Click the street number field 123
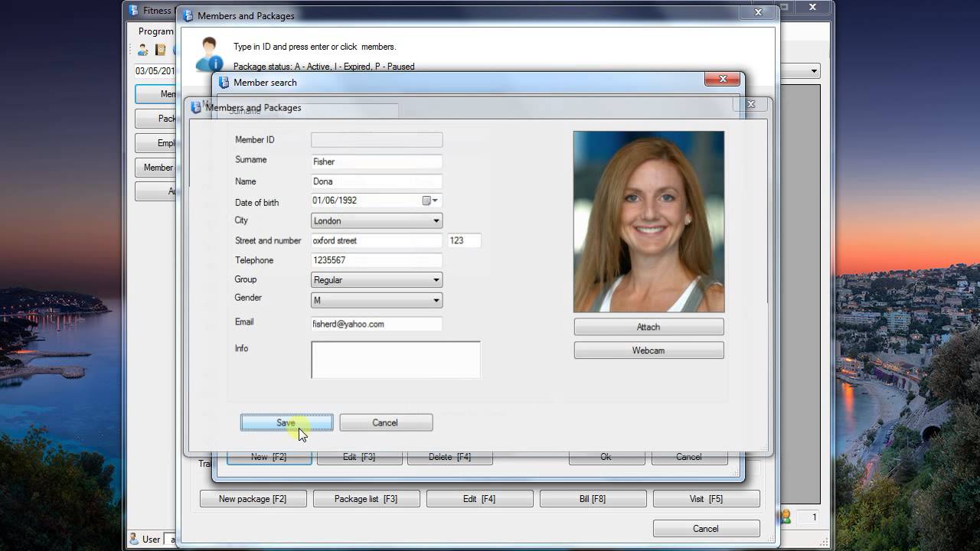The image size is (980, 551). [464, 240]
